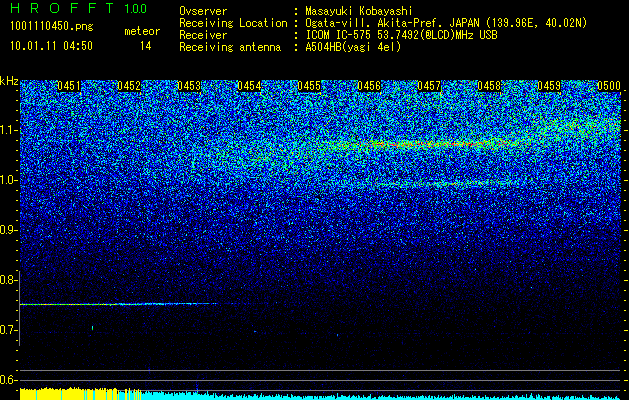
Task: Click the Receiving antenna label
Action: [230, 47]
